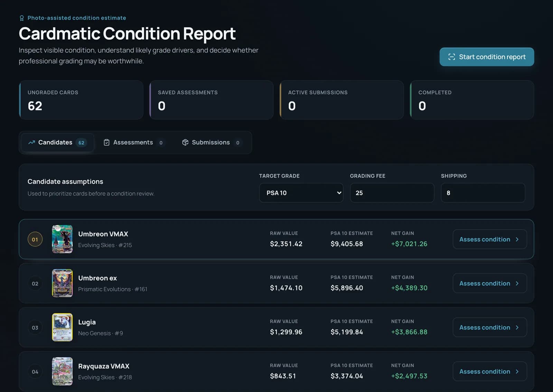The width and height of the screenshot is (553, 392).
Task: Open the Target Grade PSA 10 dropdown
Action: 301,193
